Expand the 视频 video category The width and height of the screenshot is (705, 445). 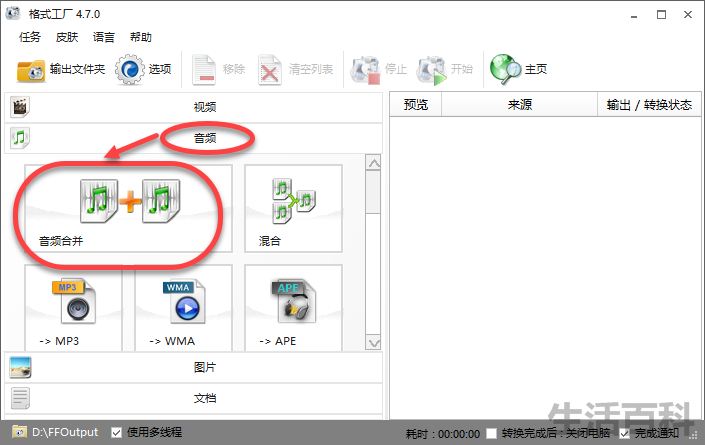pyautogui.click(x=194, y=107)
